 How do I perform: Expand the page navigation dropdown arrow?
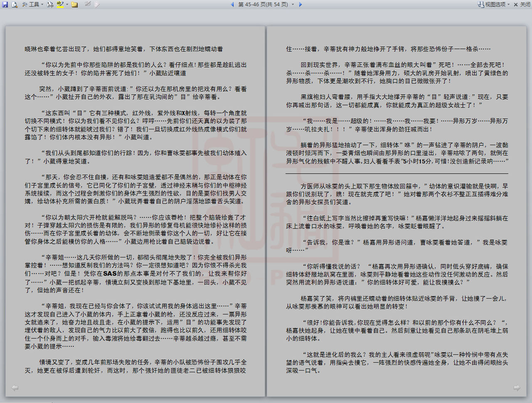293,5
